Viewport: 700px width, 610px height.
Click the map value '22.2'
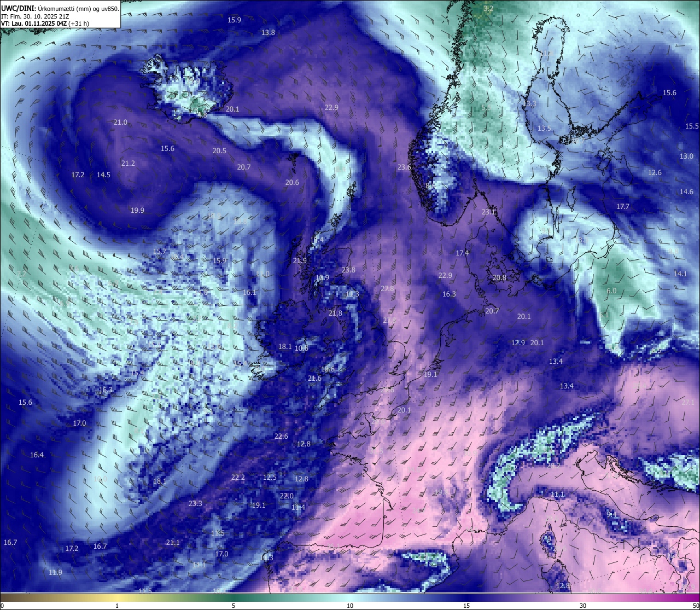point(238,478)
